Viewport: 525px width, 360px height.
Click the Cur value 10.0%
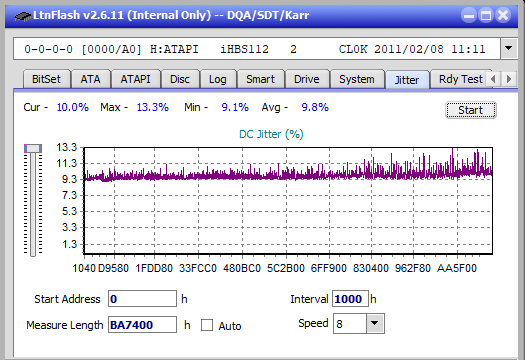pyautogui.click(x=73, y=107)
